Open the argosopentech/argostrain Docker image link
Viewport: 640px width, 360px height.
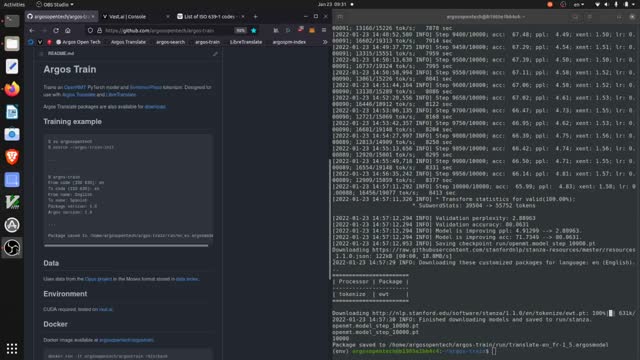click(127, 340)
